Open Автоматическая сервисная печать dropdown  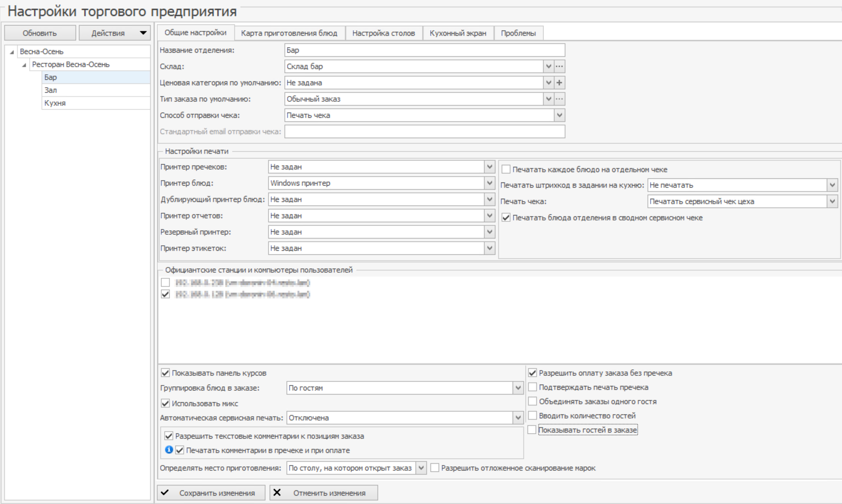(x=518, y=418)
